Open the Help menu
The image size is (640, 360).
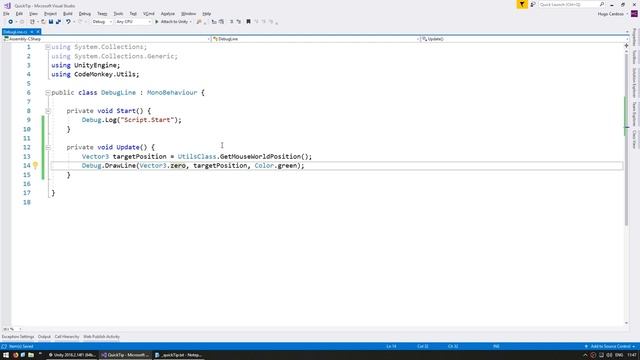point(207,14)
